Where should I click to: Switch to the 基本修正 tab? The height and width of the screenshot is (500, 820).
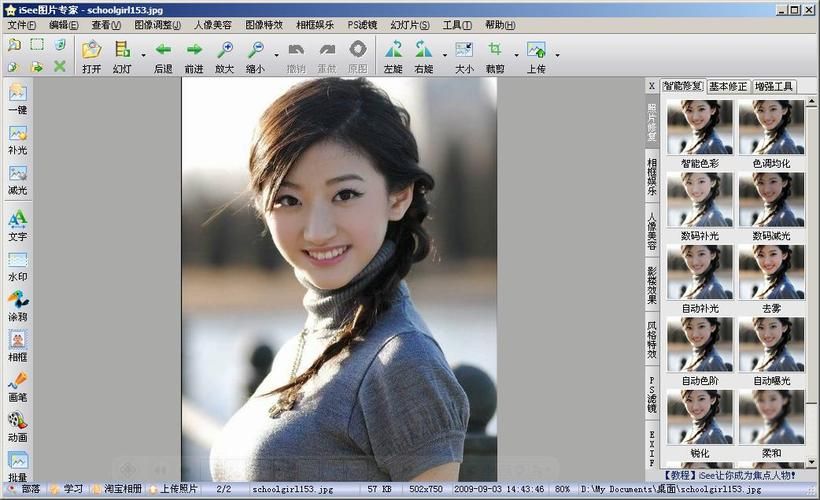(728, 87)
